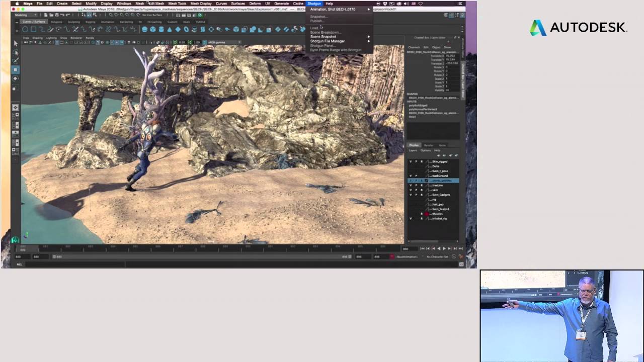Switch to the Anim layer tab

[442, 145]
